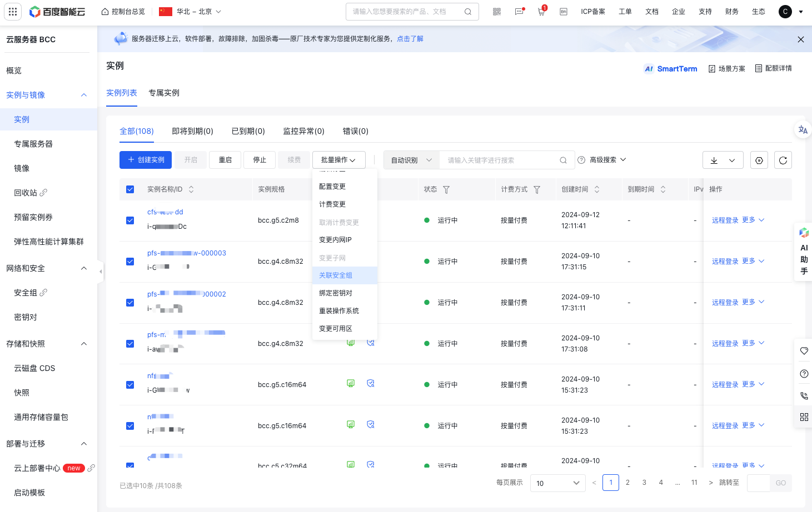Open 安全组 in the sidebar
Viewport: 812px width, 512px height.
pos(26,293)
